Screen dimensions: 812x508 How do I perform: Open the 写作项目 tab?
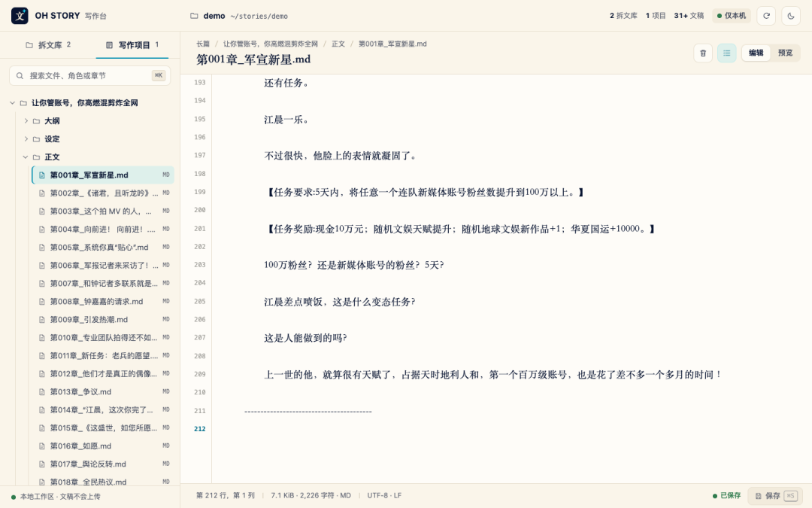coord(132,45)
